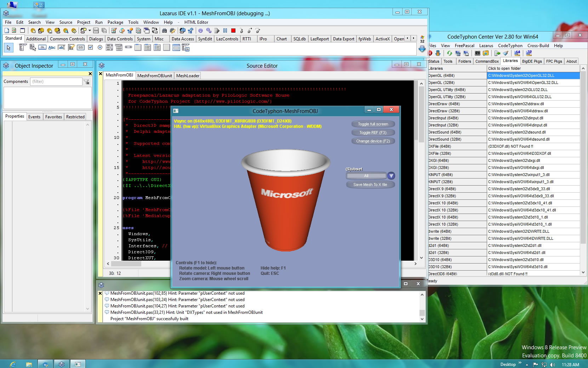
Task: Pick the TMemo component icon
Action: [71, 47]
